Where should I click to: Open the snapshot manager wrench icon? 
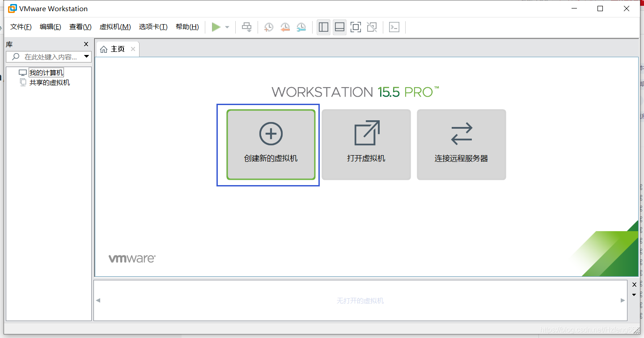coord(302,27)
